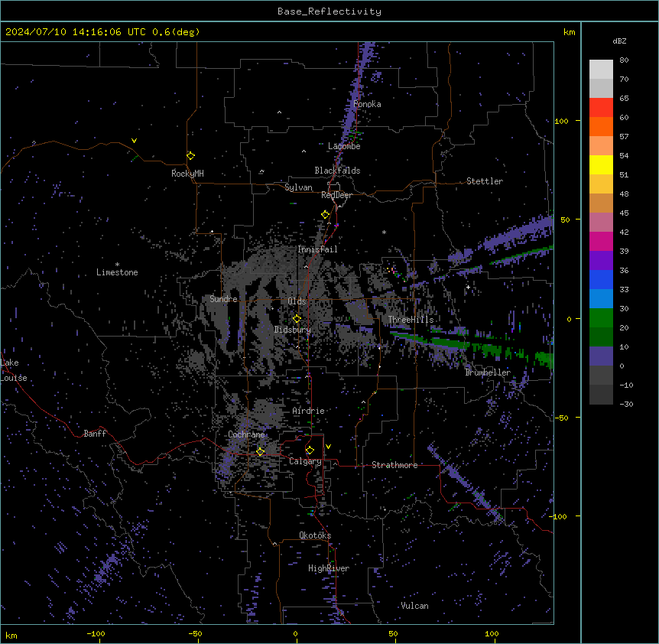The image size is (659, 644).
Task: Pick the red swatch in dBZ legend
Action: [601, 107]
